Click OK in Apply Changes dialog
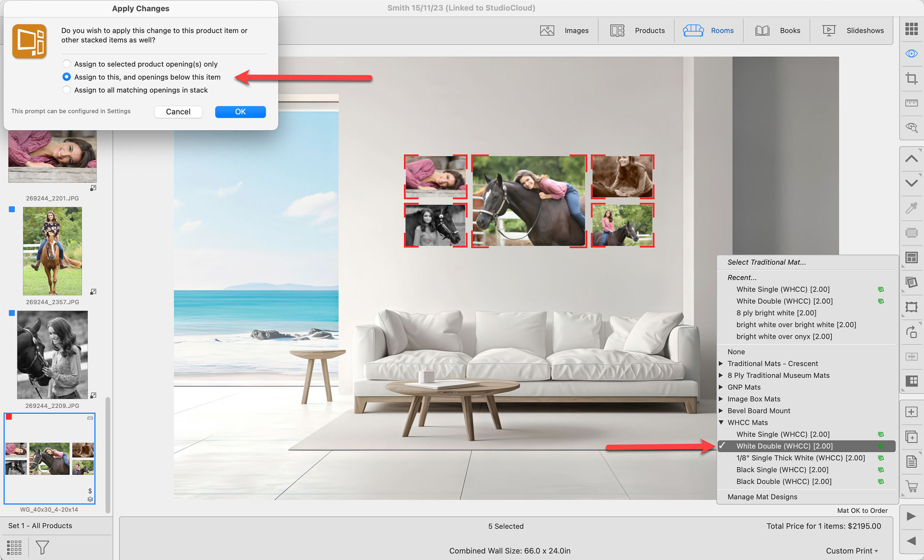This screenshot has width=924, height=560. point(240,112)
